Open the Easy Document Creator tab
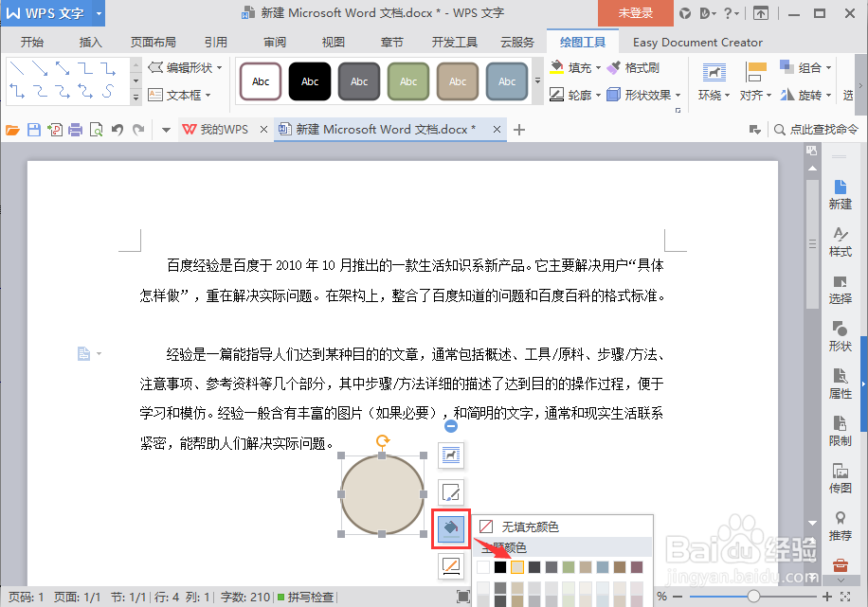 [697, 42]
